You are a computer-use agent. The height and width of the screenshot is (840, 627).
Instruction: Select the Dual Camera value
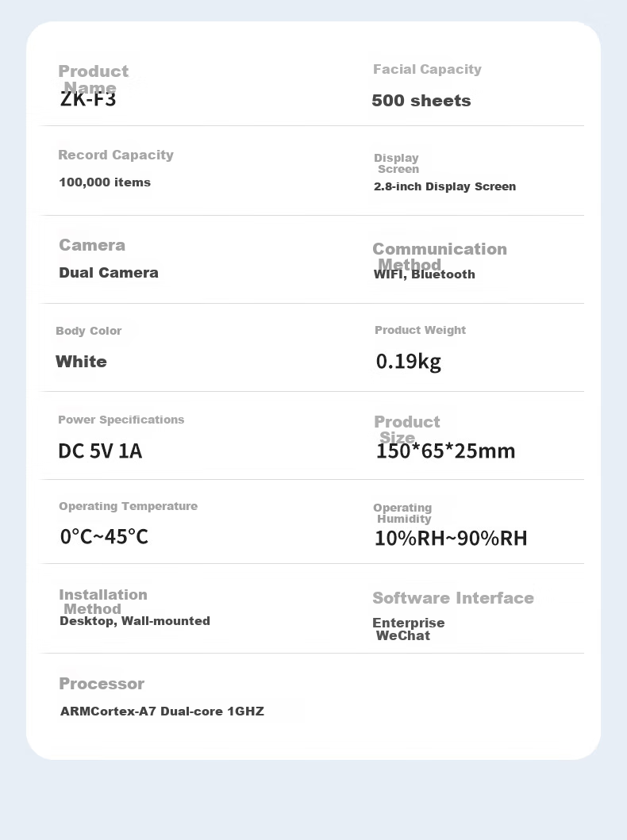(109, 273)
